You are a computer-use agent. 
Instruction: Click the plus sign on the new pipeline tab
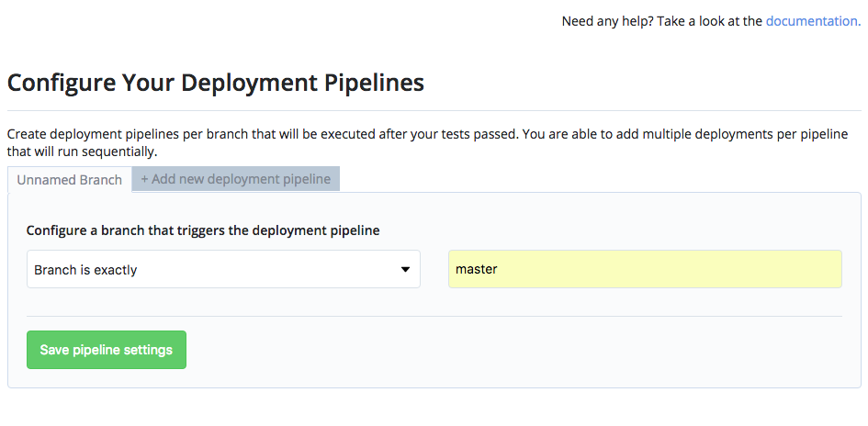[145, 179]
